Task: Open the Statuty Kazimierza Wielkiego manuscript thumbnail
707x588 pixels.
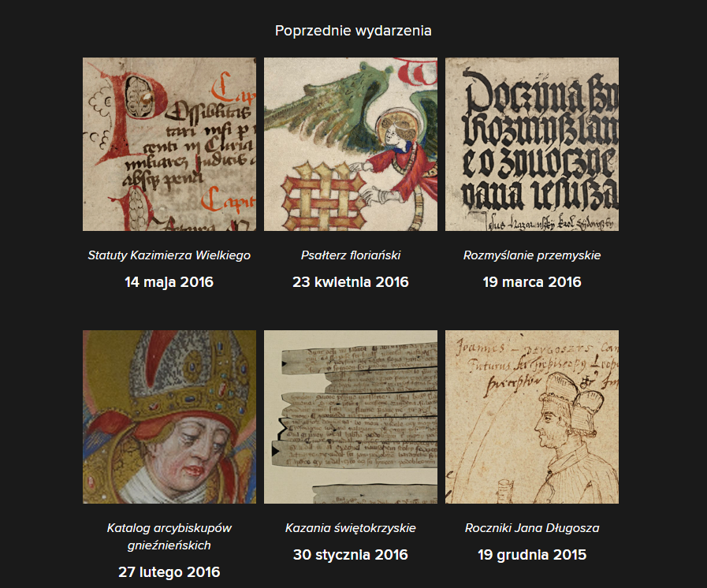Action: pos(169,144)
